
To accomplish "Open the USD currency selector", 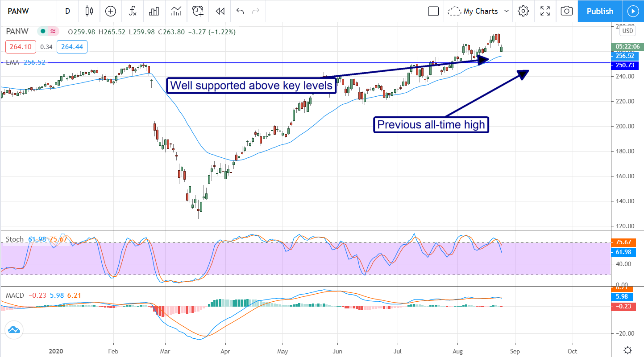I will click(x=627, y=31).
